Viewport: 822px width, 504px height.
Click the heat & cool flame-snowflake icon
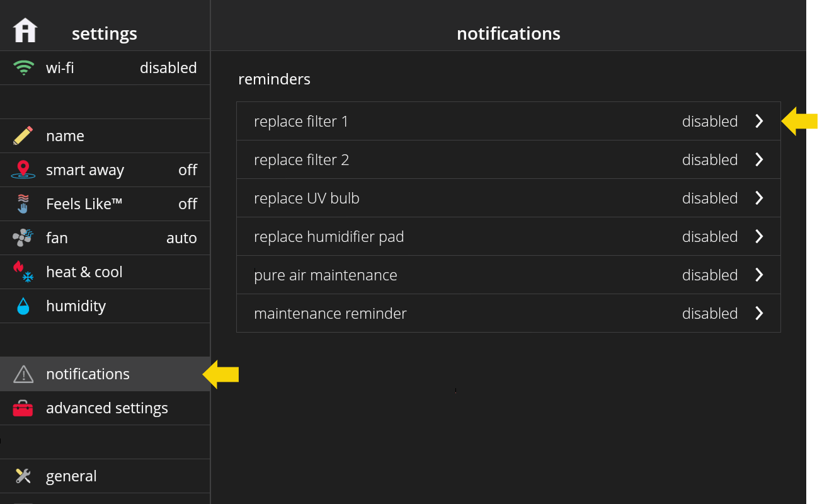[23, 272]
